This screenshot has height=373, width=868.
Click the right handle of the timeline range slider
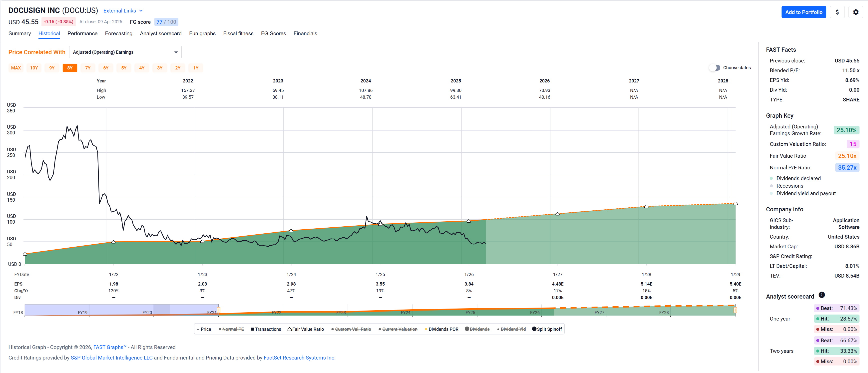[x=735, y=310]
